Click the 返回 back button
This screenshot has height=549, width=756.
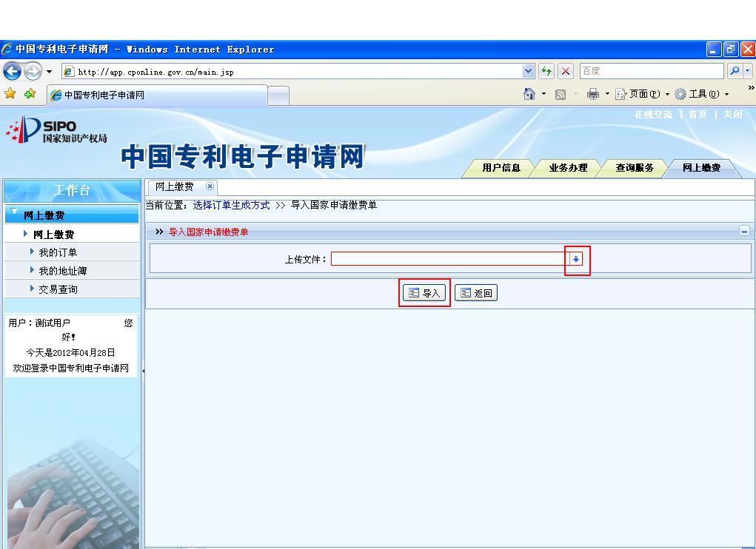click(475, 293)
